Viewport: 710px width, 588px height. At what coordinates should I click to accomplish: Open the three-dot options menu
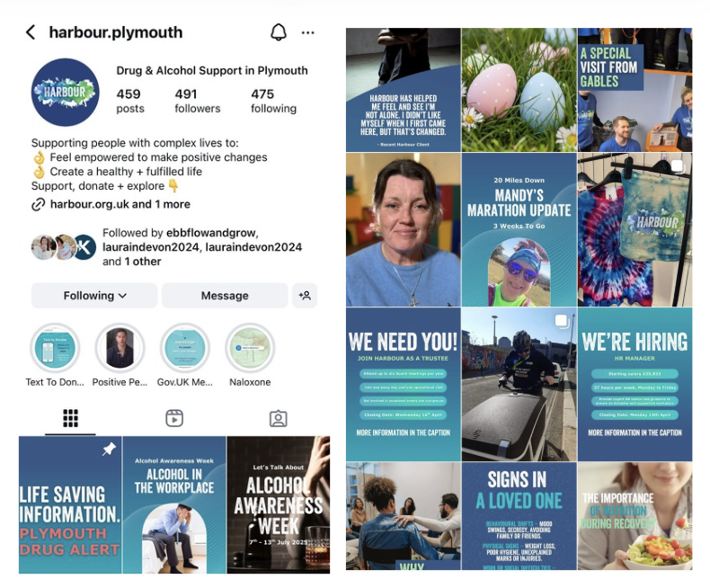[308, 32]
